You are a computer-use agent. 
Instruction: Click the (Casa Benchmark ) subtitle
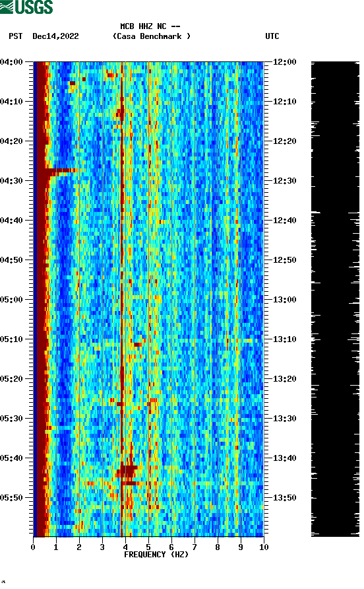pyautogui.click(x=152, y=36)
